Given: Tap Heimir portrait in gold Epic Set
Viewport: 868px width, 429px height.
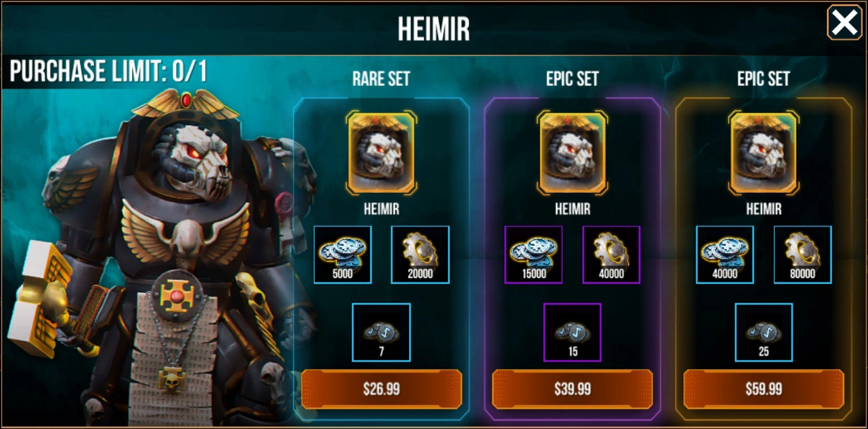Looking at the screenshot, I should (764, 153).
